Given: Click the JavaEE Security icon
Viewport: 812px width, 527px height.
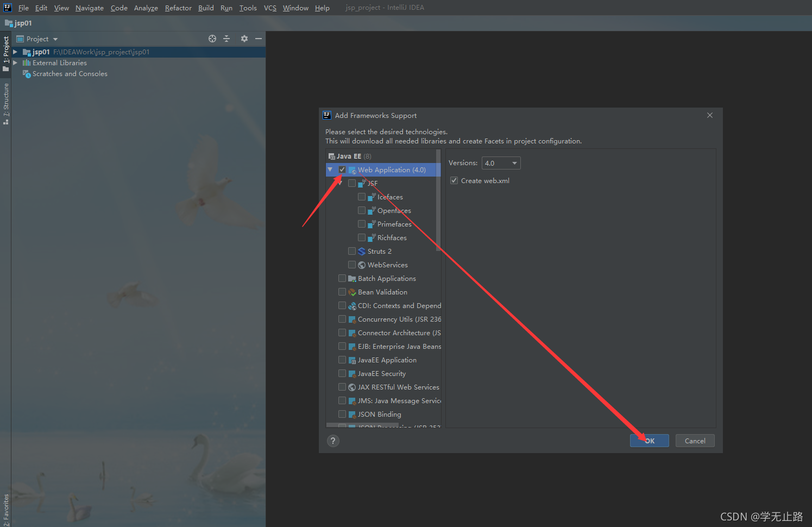Looking at the screenshot, I should pyautogui.click(x=352, y=374).
